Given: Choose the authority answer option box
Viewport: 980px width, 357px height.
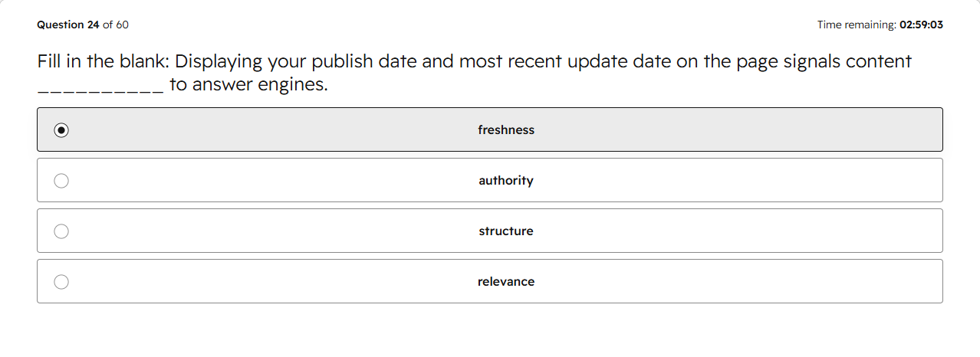Looking at the screenshot, I should 490,180.
